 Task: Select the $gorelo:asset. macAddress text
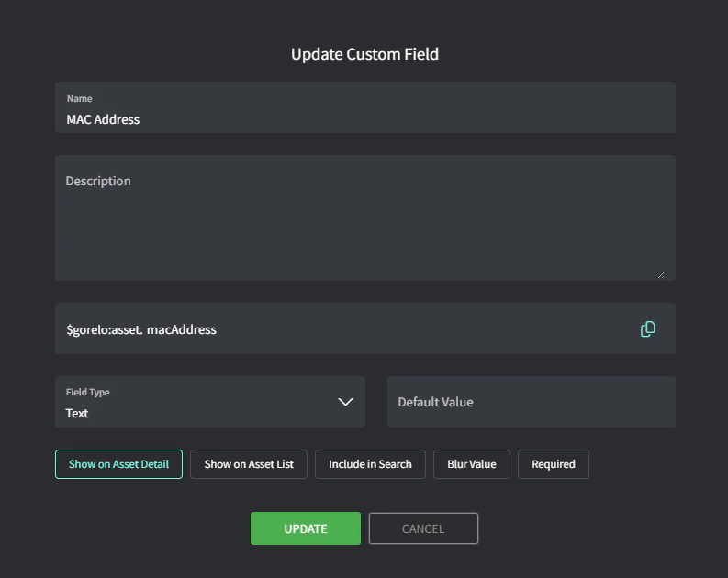141,329
